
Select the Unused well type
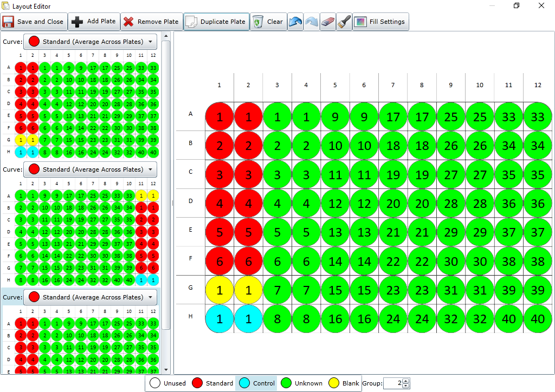click(167, 383)
